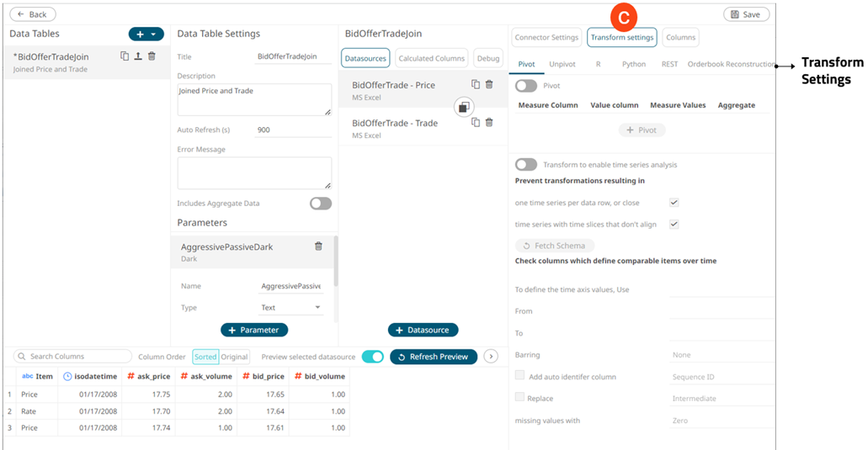Click the parameter Name field

point(291,286)
